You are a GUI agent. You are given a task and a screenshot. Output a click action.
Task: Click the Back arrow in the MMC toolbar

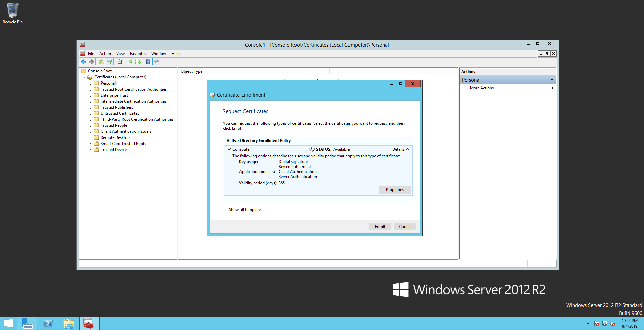click(84, 62)
